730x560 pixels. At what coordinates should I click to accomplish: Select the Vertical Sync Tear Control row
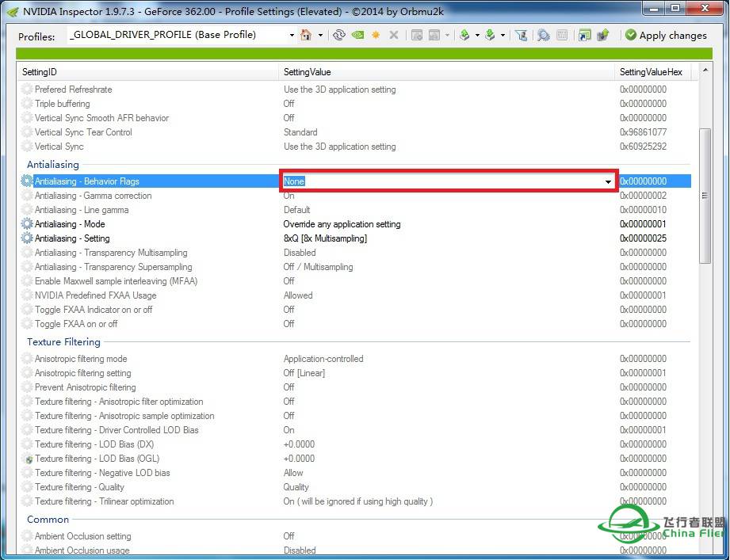point(83,132)
